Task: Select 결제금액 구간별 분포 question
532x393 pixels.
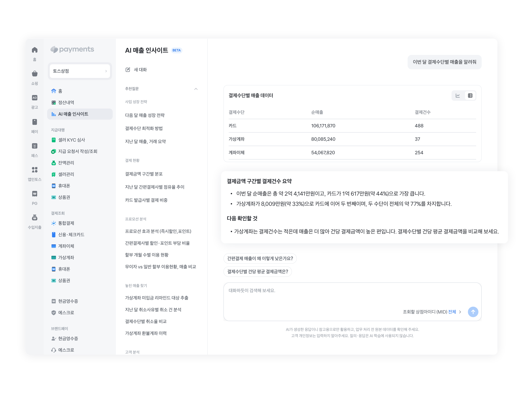Action: [x=144, y=174]
